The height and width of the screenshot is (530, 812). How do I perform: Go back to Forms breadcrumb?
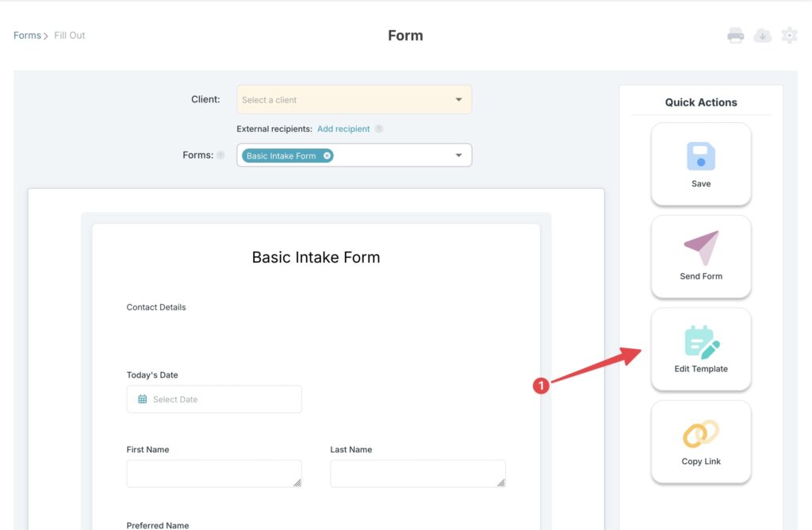click(27, 35)
